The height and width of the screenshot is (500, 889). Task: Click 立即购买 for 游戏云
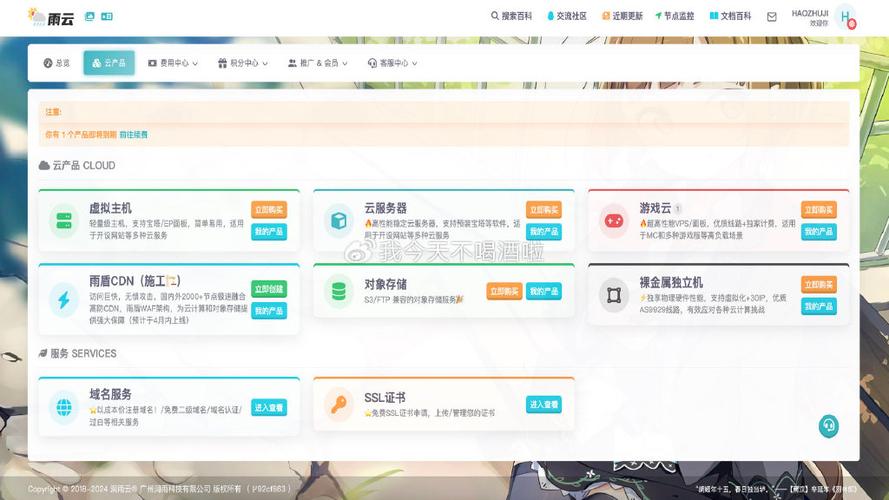click(x=819, y=210)
